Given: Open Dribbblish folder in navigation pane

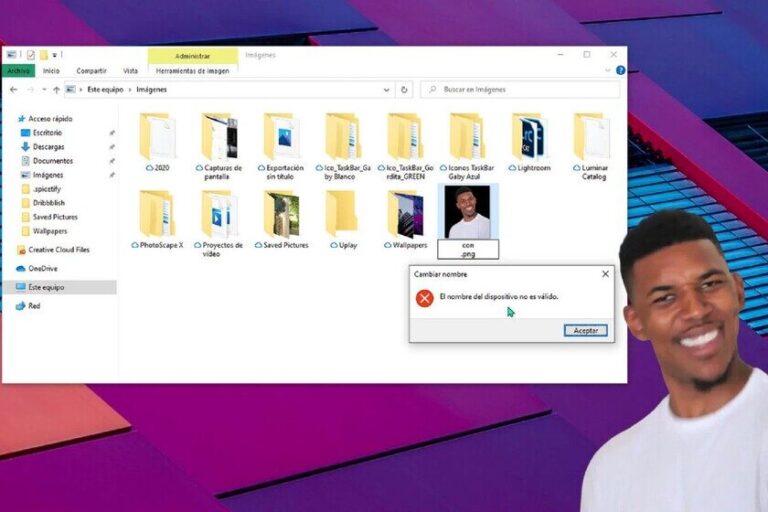Looking at the screenshot, I should point(43,203).
